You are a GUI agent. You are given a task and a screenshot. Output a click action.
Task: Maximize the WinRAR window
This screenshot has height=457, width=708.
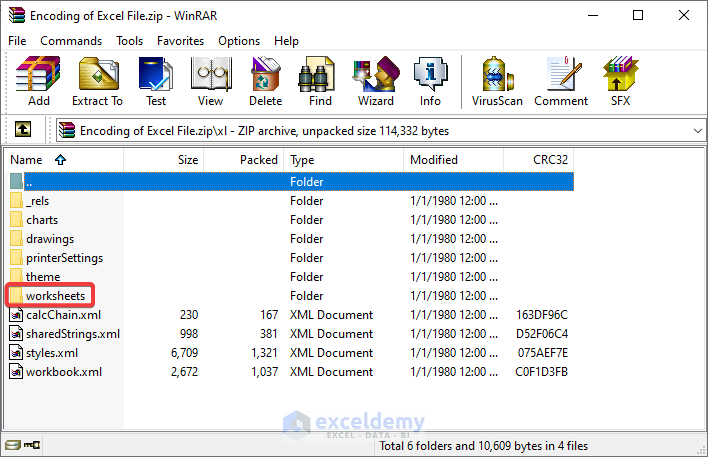[638, 15]
